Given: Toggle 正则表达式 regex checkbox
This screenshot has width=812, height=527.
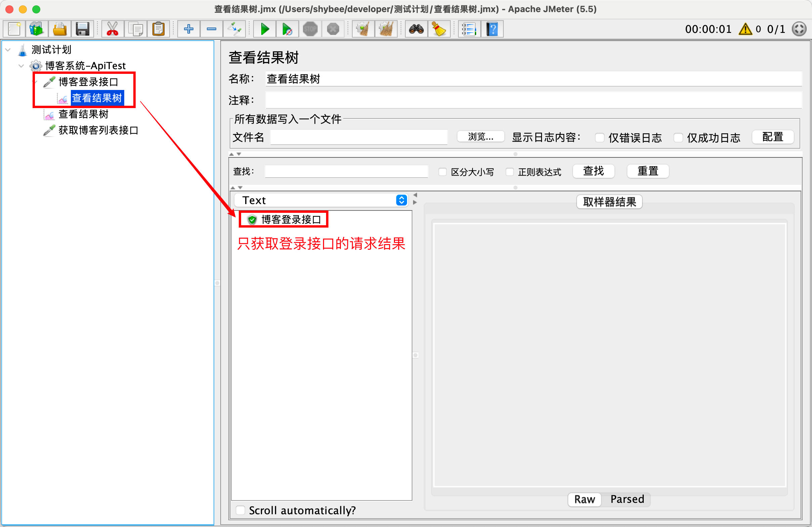Looking at the screenshot, I should click(x=510, y=172).
